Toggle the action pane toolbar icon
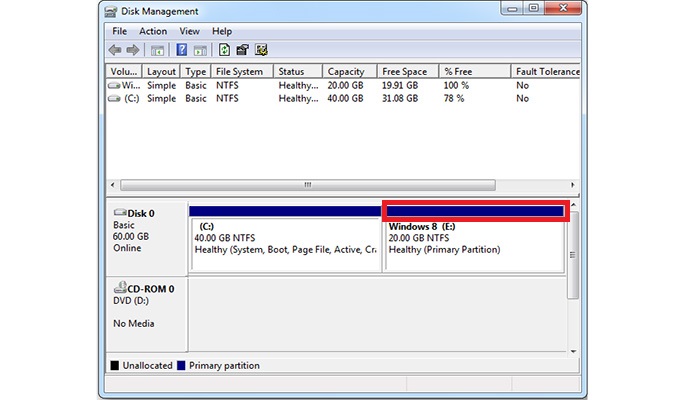Image resolution: width=700 pixels, height=400 pixels. tap(200, 49)
